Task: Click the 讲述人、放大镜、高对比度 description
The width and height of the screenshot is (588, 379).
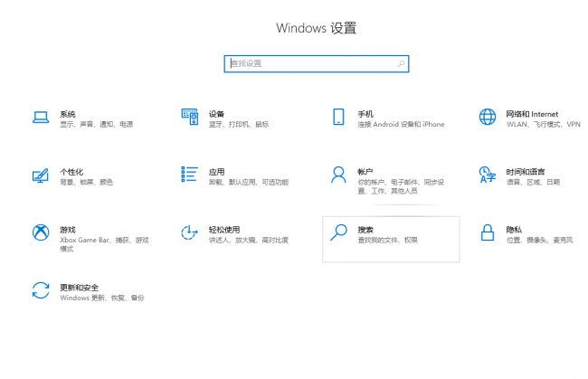Action: pos(249,240)
